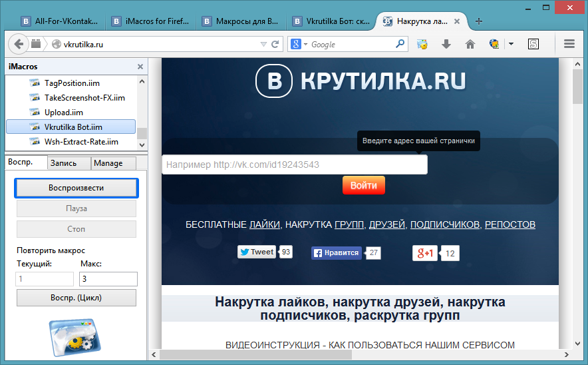
Task: Open the ГРУПП link
Action: click(x=349, y=224)
